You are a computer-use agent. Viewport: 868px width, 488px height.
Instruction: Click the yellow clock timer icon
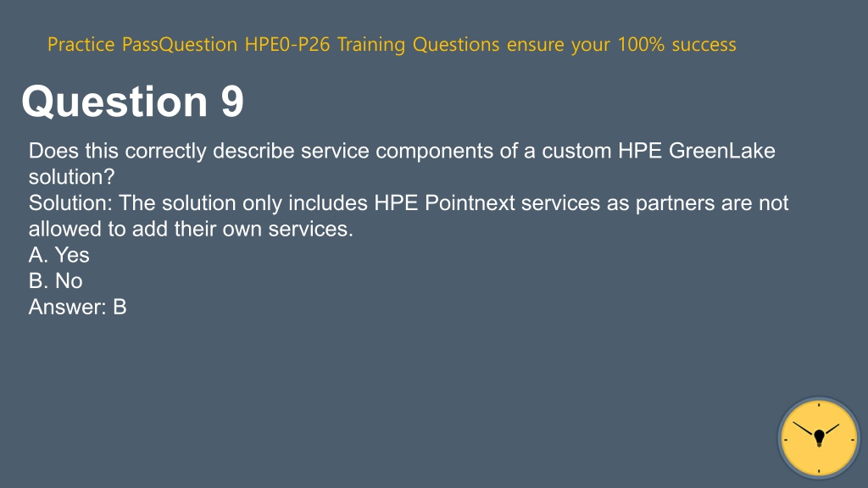pos(819,438)
